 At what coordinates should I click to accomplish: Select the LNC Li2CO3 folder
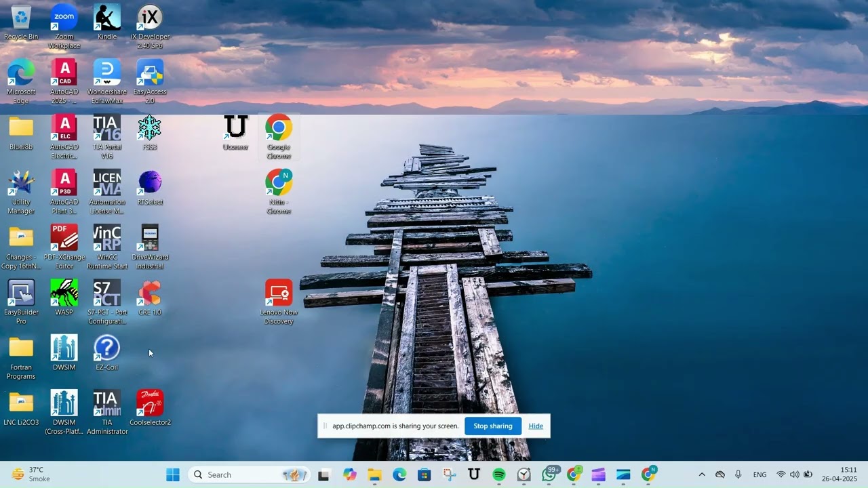[21, 409]
